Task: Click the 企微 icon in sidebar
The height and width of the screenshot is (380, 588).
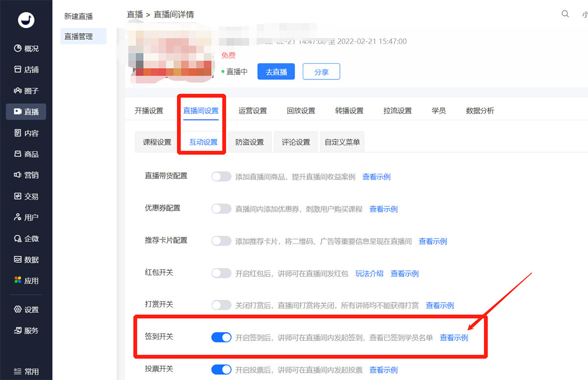Action: pos(18,238)
